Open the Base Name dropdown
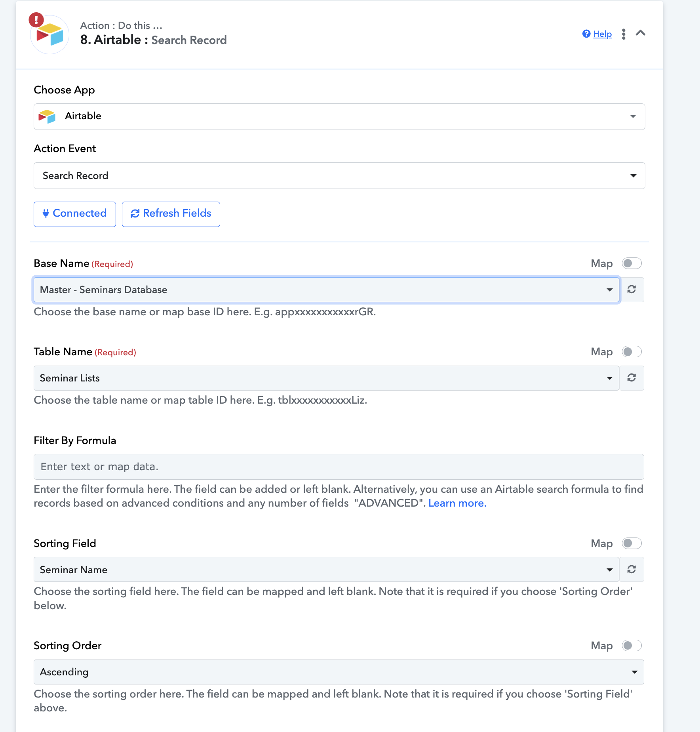This screenshot has height=732, width=700. tap(326, 290)
